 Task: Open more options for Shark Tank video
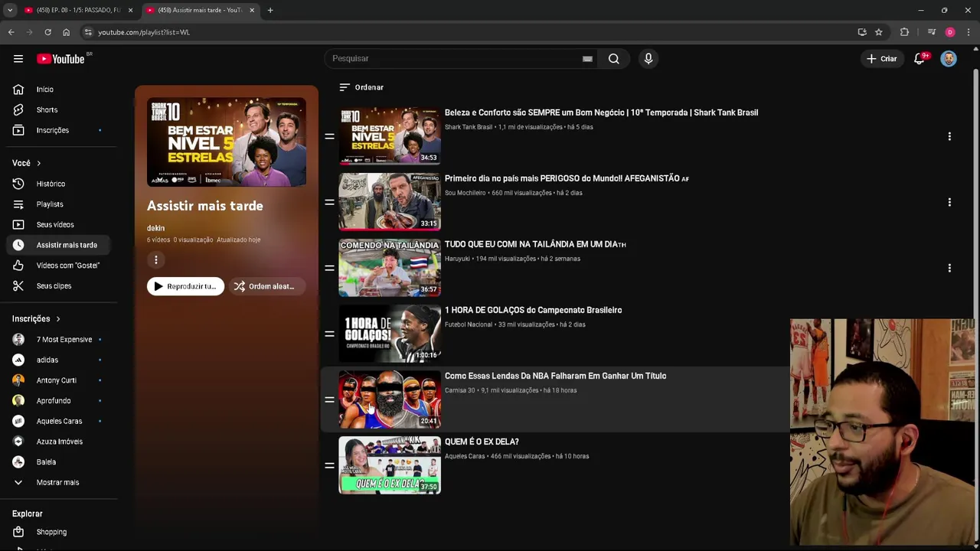(949, 136)
